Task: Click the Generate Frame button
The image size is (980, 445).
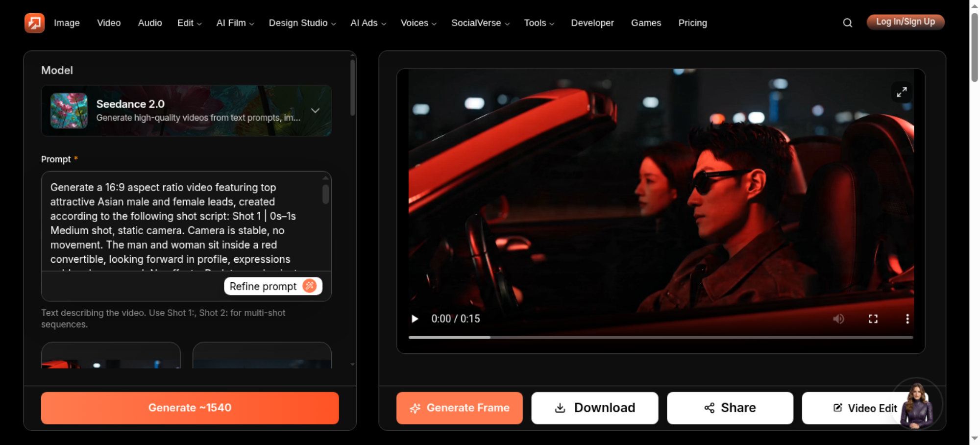Action: coord(460,408)
